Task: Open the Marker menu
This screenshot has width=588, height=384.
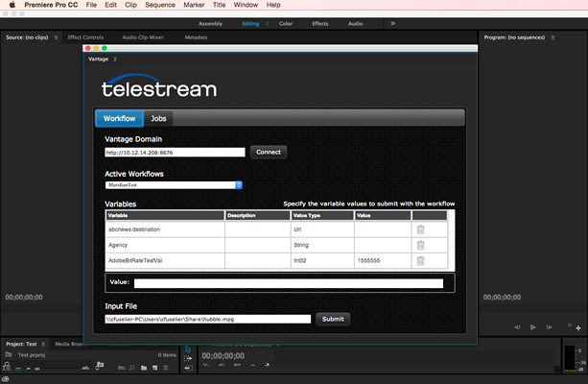Action: pyautogui.click(x=194, y=5)
